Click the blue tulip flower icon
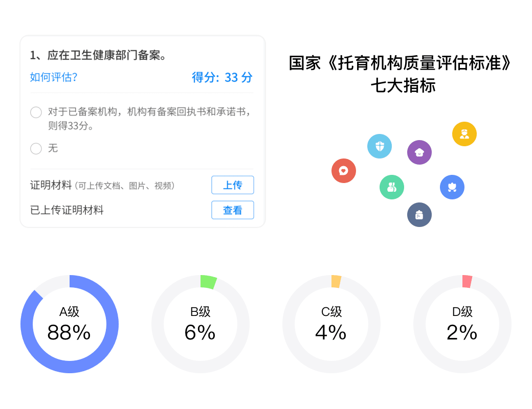This screenshot has height=409, width=532. tap(452, 187)
